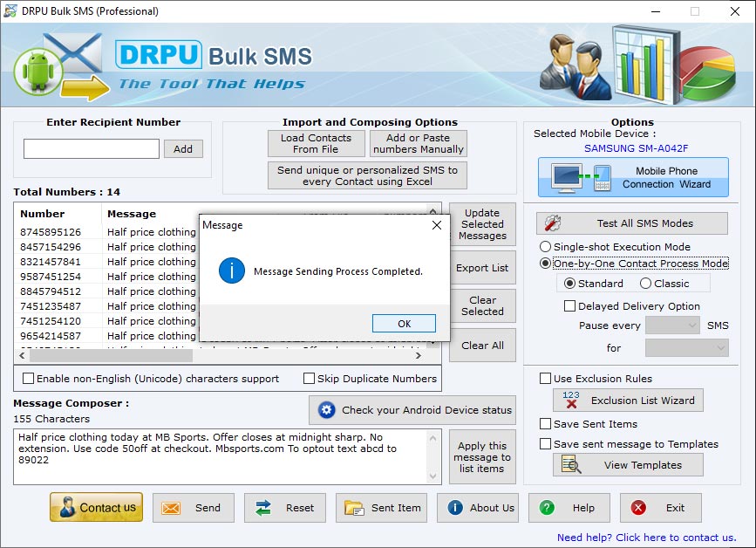Click Add or Paste numbers Manually

(x=419, y=143)
